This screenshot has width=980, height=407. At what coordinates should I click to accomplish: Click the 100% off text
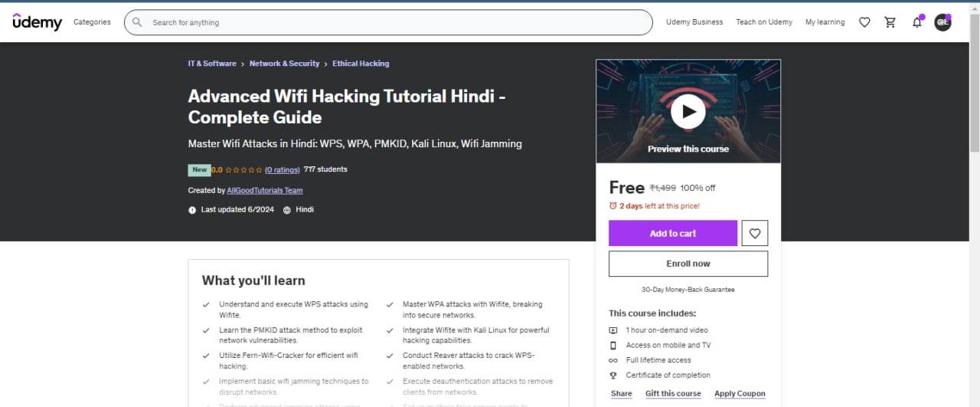coord(697,188)
